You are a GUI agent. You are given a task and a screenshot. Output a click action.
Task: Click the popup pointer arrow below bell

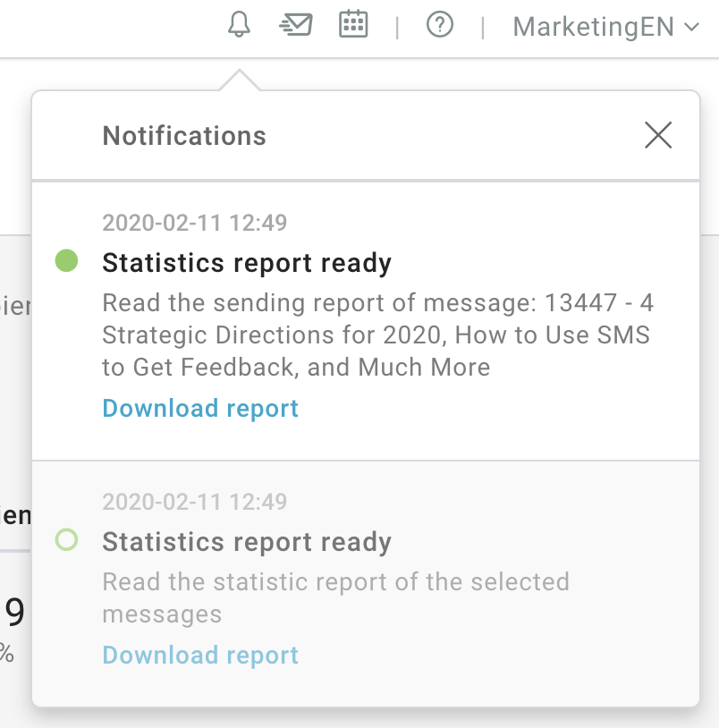click(239, 80)
